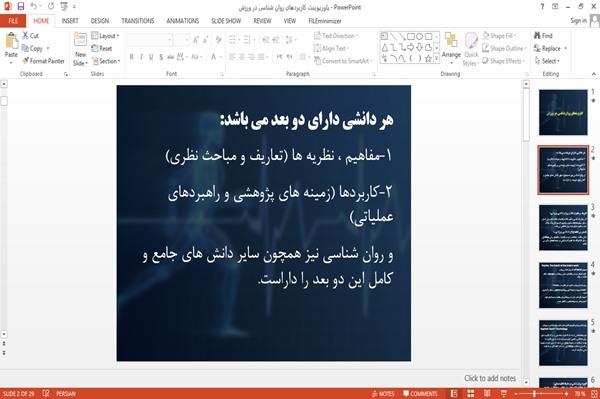Open the font size combo box
Screen dimensions: 600x399
pos(181,39)
